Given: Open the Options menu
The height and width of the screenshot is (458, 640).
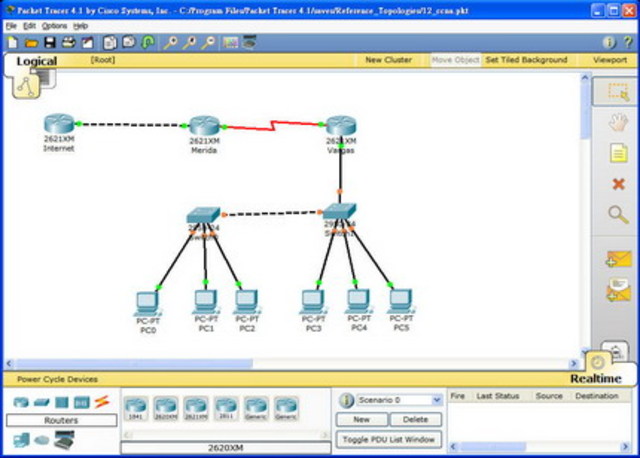Looking at the screenshot, I should pyautogui.click(x=54, y=26).
